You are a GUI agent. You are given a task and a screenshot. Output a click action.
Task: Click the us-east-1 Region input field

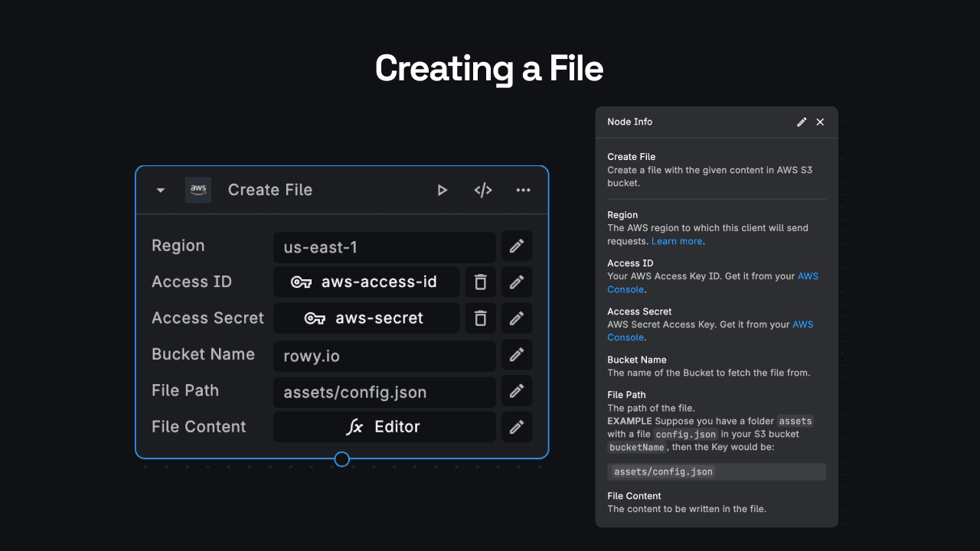[x=384, y=246]
